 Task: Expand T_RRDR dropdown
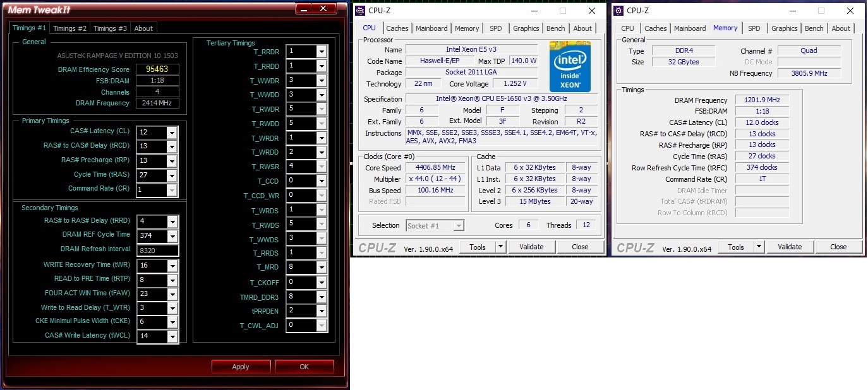(x=322, y=52)
